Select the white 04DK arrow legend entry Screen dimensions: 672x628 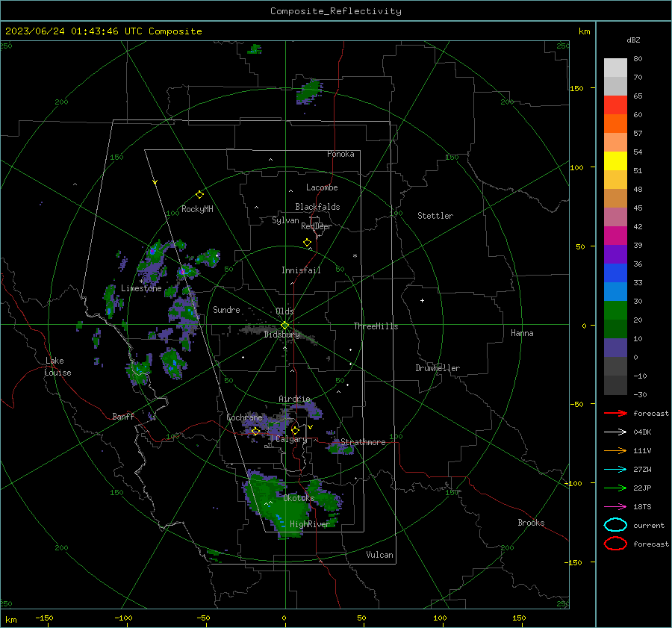(615, 432)
